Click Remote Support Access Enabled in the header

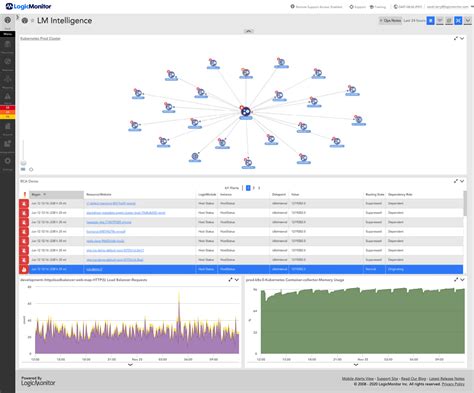pyautogui.click(x=316, y=7)
